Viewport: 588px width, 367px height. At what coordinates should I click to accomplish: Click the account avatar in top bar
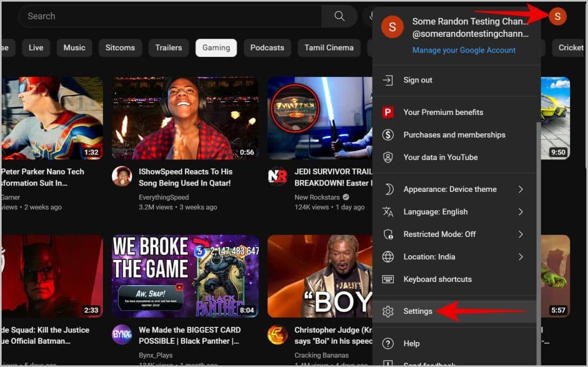click(x=558, y=16)
